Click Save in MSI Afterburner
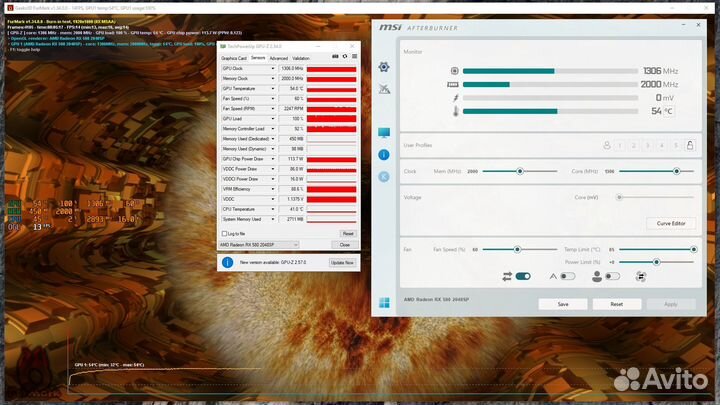The width and height of the screenshot is (720, 405). [563, 304]
